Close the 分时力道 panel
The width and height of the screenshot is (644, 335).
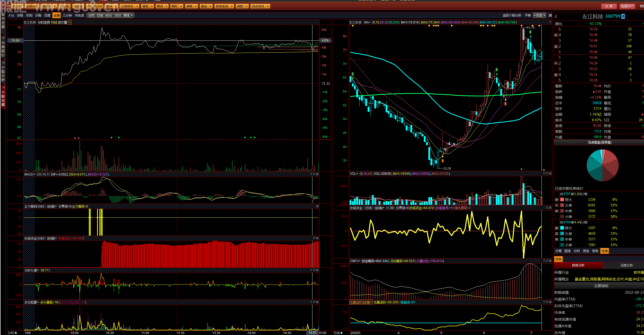tap(317, 270)
